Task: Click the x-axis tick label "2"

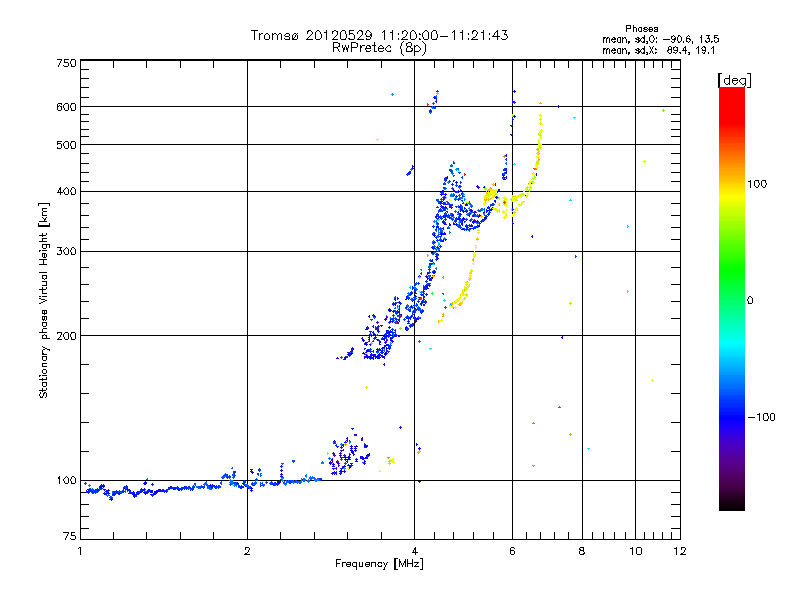Action: point(247,552)
